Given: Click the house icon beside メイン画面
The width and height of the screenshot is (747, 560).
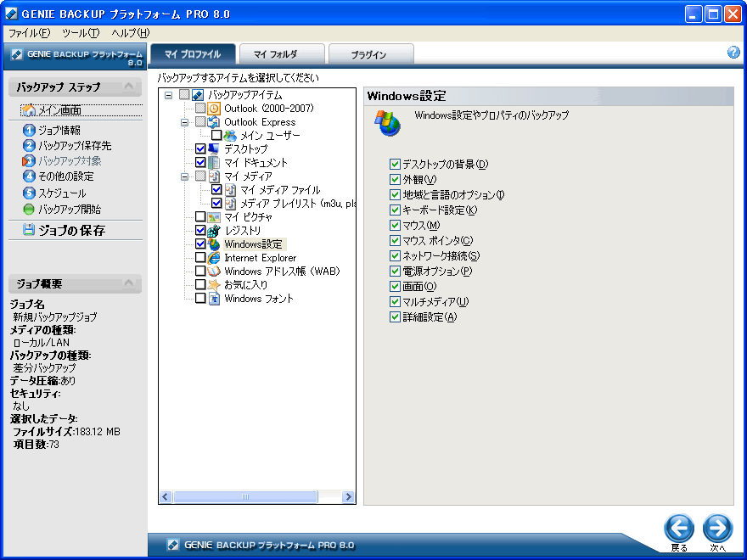Looking at the screenshot, I should coord(29,110).
